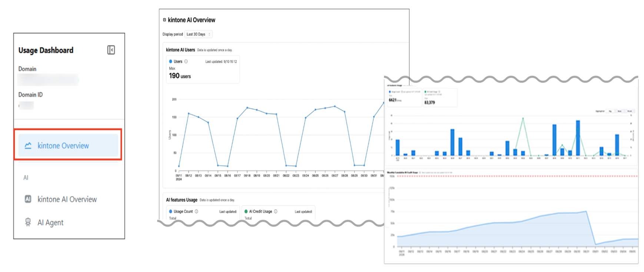Click the 'Domain ID' label in sidebar
Screen dimensions: 644x272
tap(31, 94)
